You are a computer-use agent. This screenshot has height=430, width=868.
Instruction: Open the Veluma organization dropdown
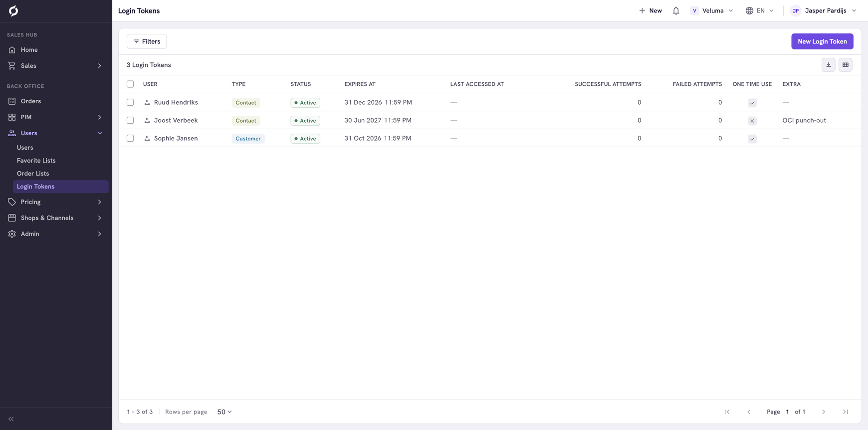pyautogui.click(x=712, y=10)
